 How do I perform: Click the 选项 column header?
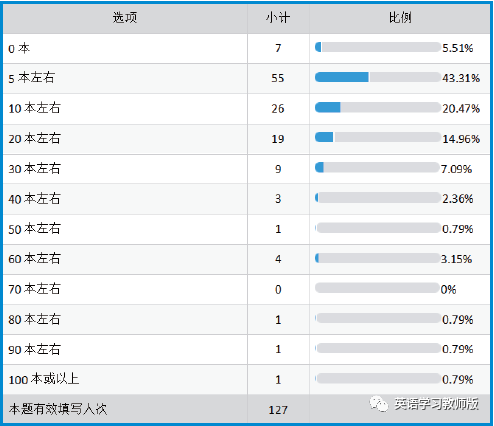125,18
